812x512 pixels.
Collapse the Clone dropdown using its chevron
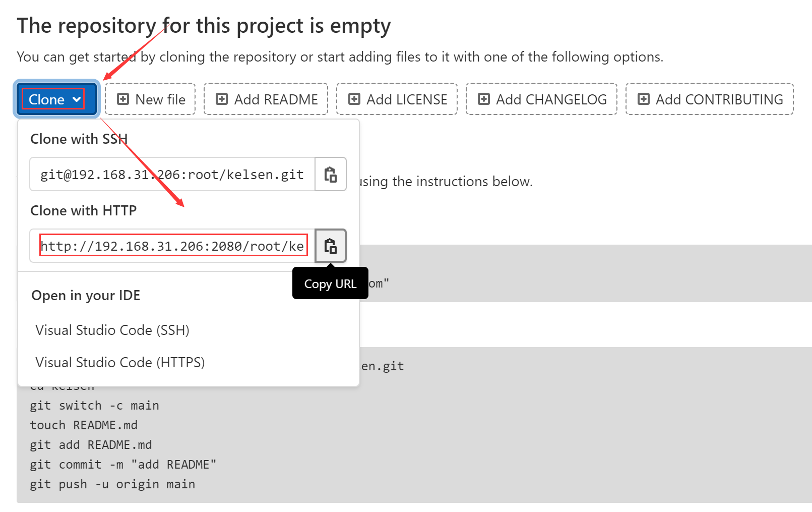pos(77,99)
